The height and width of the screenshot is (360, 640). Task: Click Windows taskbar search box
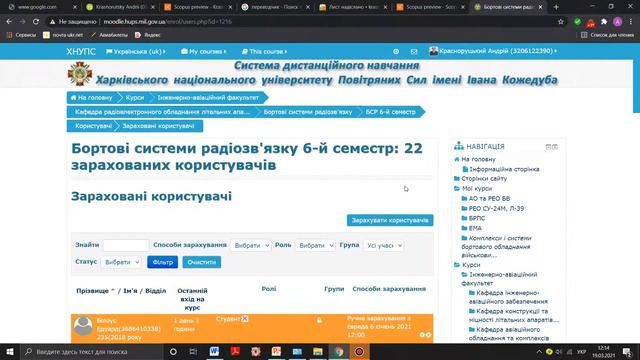pyautogui.click(x=92, y=351)
